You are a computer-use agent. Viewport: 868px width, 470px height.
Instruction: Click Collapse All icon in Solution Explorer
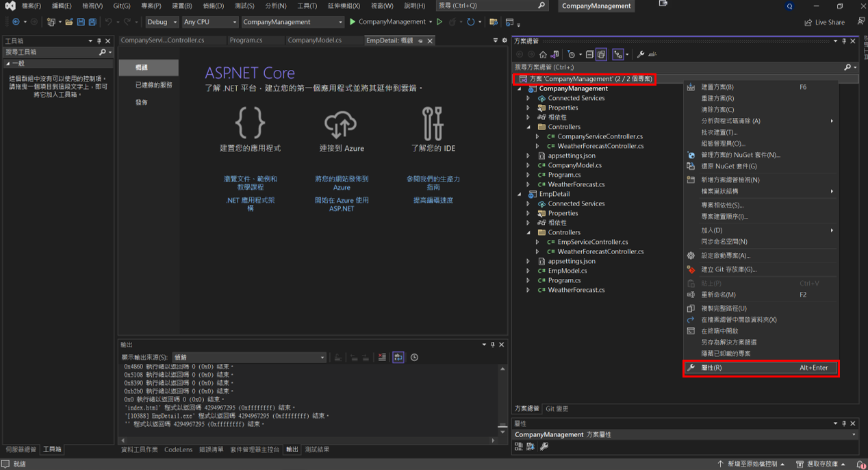click(589, 54)
